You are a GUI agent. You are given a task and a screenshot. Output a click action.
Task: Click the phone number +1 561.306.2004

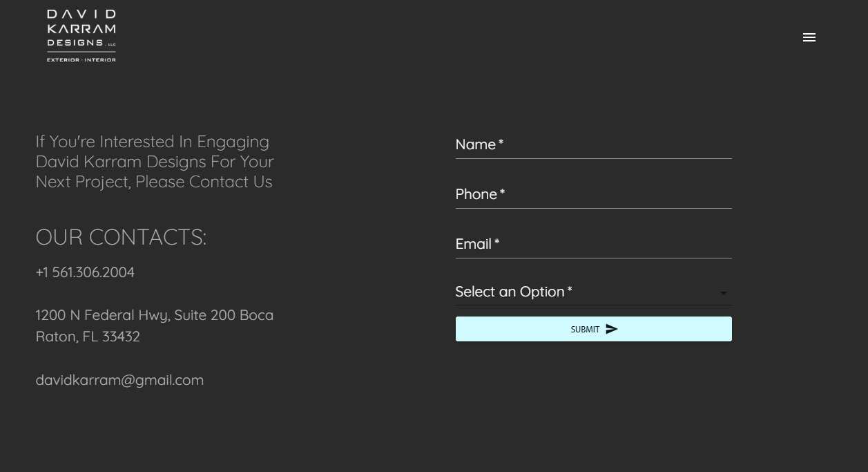(x=85, y=272)
